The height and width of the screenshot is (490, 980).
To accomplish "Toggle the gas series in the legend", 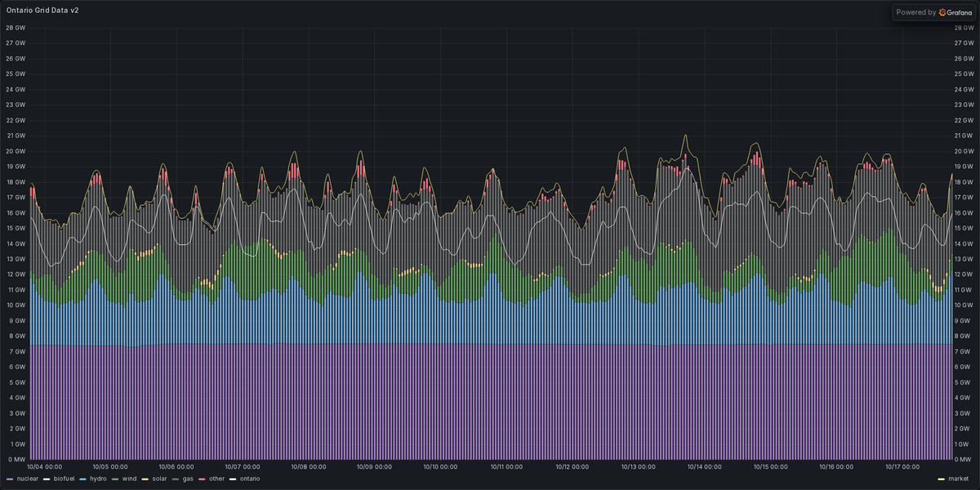I will coord(189,479).
